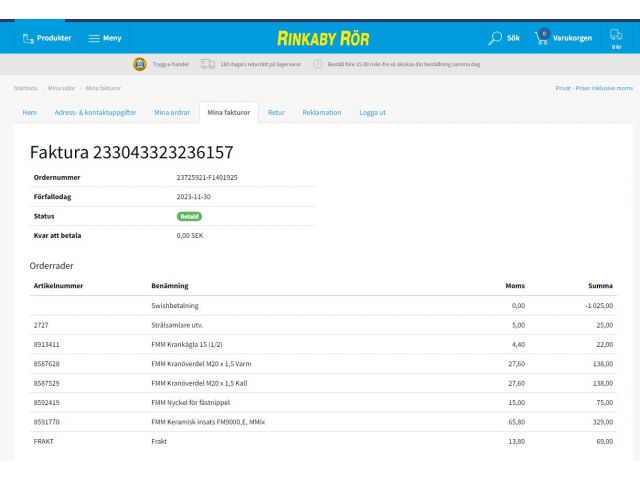Switch to Reklamation tab
Viewport: 640px width, 480px height.
322,112
